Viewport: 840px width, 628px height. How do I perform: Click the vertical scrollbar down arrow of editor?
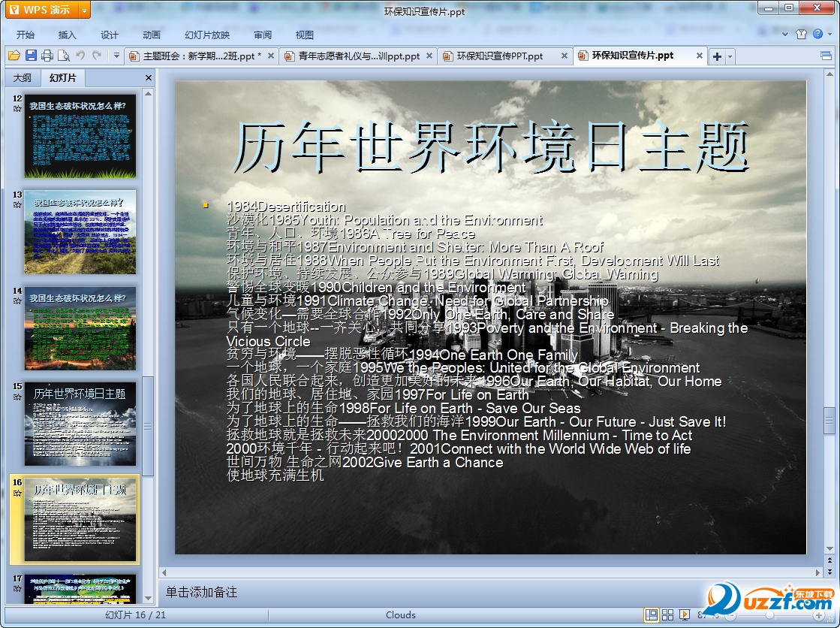(x=829, y=548)
